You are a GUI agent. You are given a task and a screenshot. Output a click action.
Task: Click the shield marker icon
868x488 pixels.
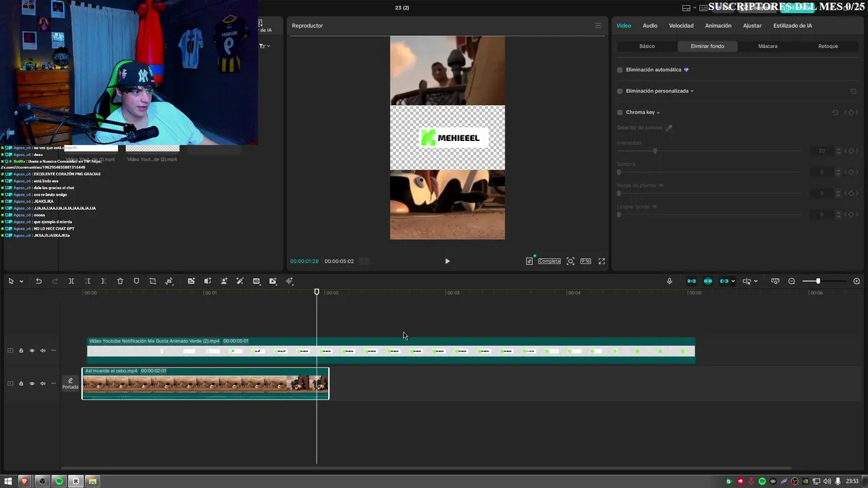pos(136,281)
